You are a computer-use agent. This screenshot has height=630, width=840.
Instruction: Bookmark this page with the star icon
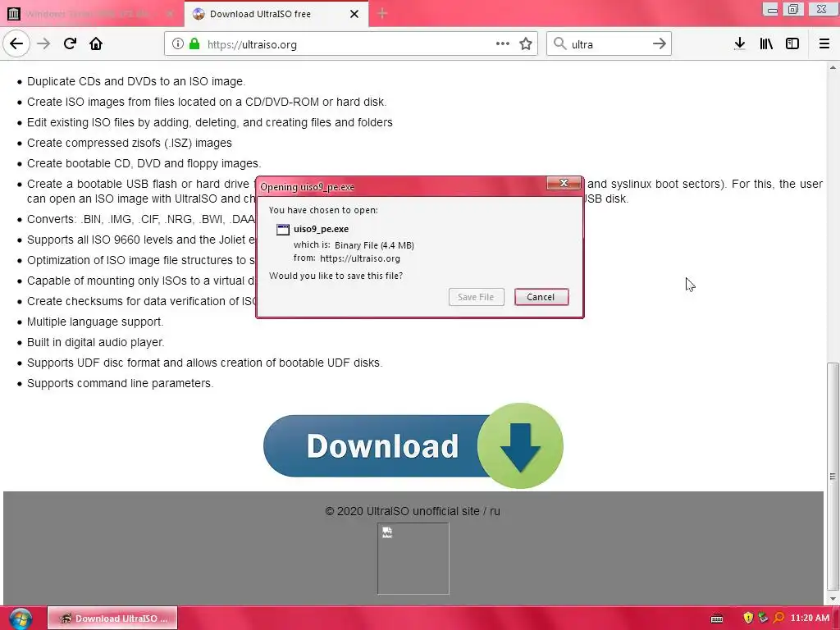526,44
